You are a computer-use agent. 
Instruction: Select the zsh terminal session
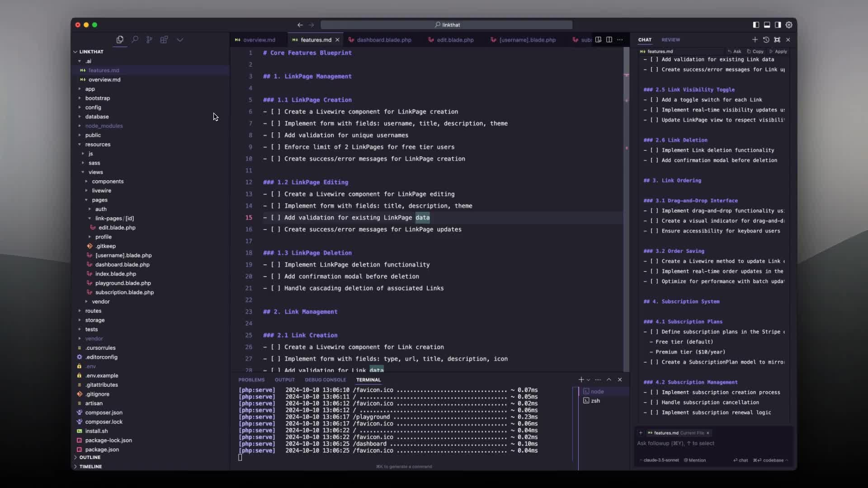(x=603, y=401)
